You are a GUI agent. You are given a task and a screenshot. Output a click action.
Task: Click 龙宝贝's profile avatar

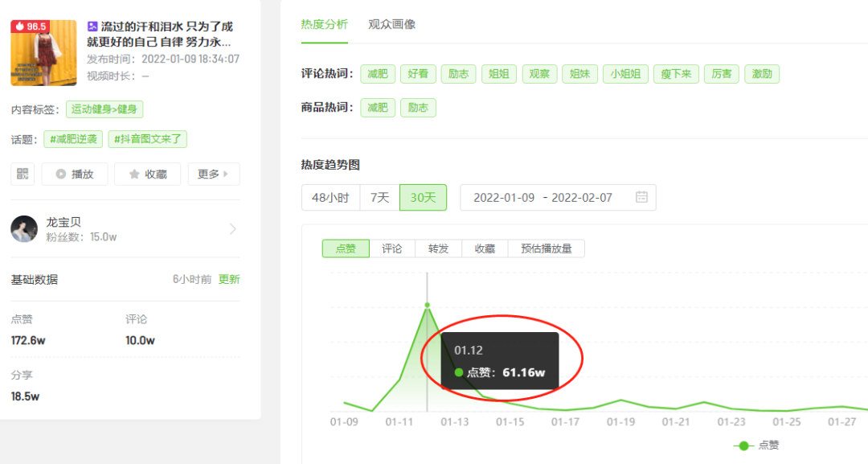point(24,229)
